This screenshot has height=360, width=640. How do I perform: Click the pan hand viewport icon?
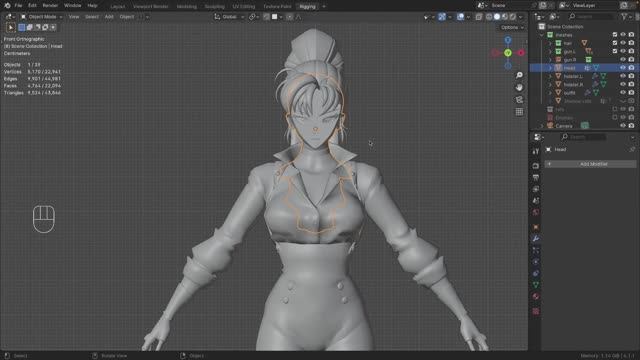coord(519,87)
